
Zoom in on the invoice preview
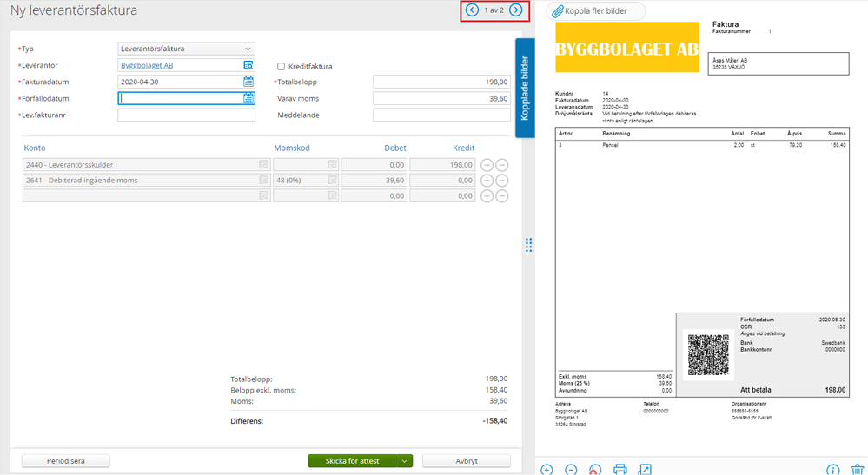[547, 470]
